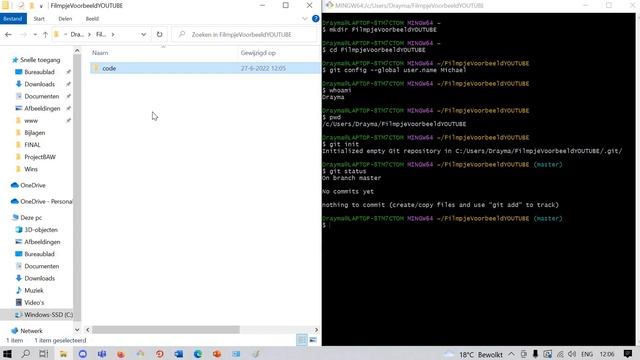Focus the search box Zoeken in FilmpjeVoorbeeldYOUTUBE
The image size is (640, 360).
[245, 35]
